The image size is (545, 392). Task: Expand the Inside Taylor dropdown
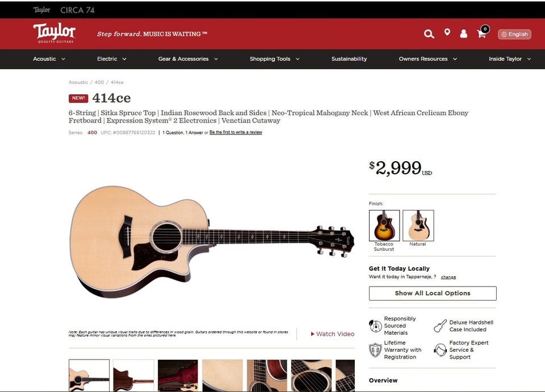coord(510,59)
